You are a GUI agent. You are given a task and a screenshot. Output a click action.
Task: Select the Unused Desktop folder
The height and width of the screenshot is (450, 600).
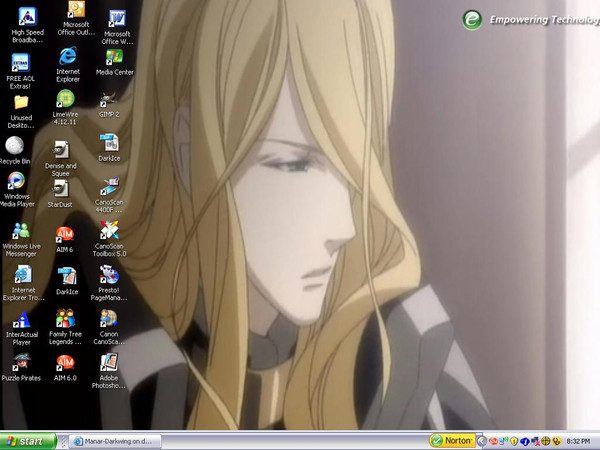point(21,112)
